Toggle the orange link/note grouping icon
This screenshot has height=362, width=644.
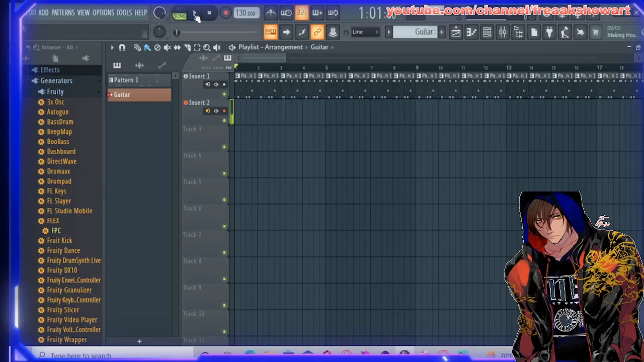[x=317, y=32]
